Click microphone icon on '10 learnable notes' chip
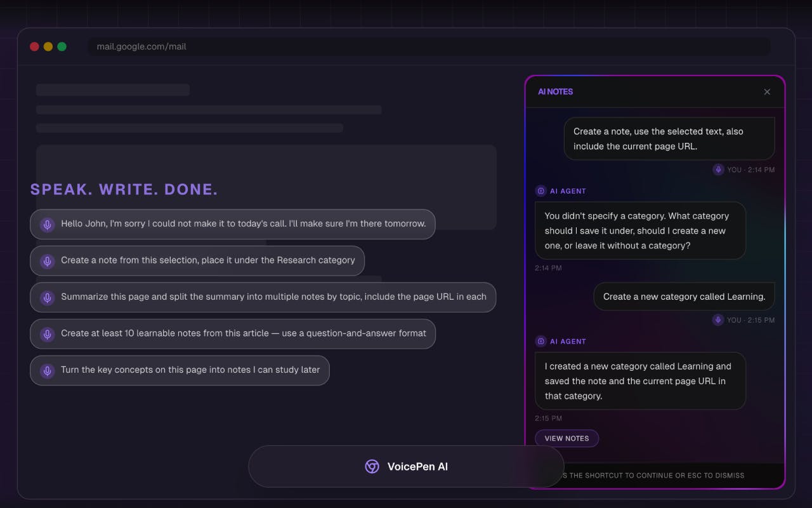812x508 pixels. (x=47, y=334)
